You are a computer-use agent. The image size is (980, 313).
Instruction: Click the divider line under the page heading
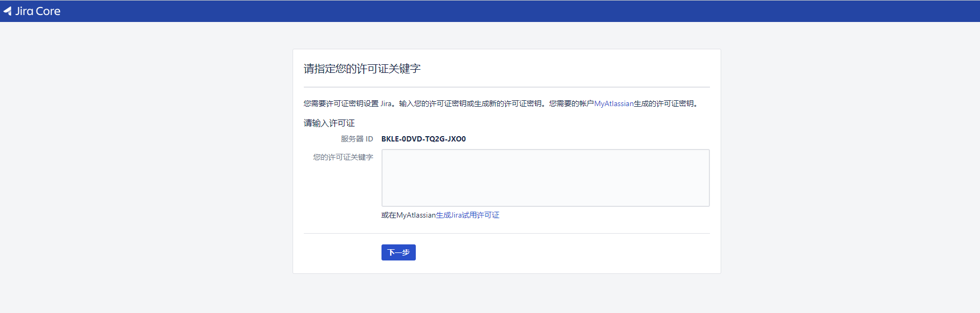pos(506,87)
